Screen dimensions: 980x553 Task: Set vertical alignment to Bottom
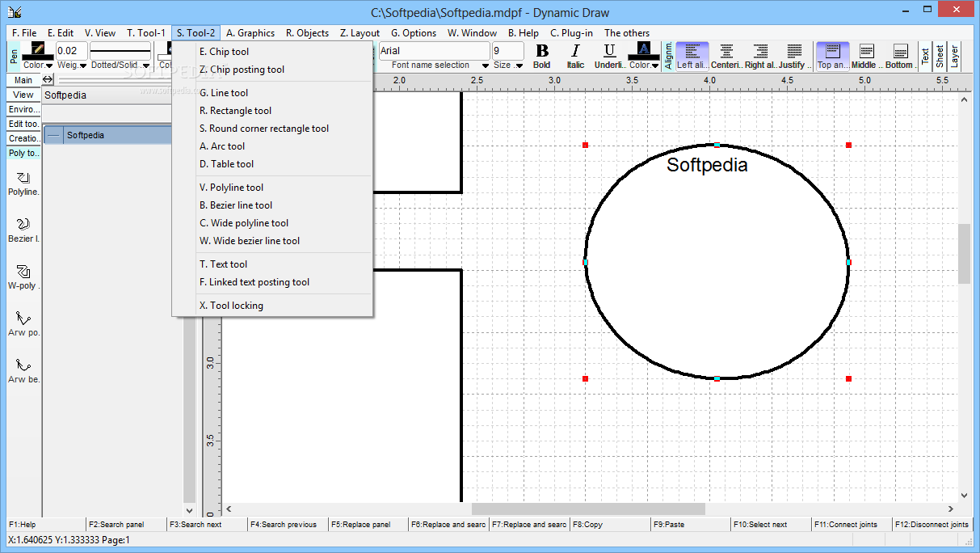coord(900,55)
